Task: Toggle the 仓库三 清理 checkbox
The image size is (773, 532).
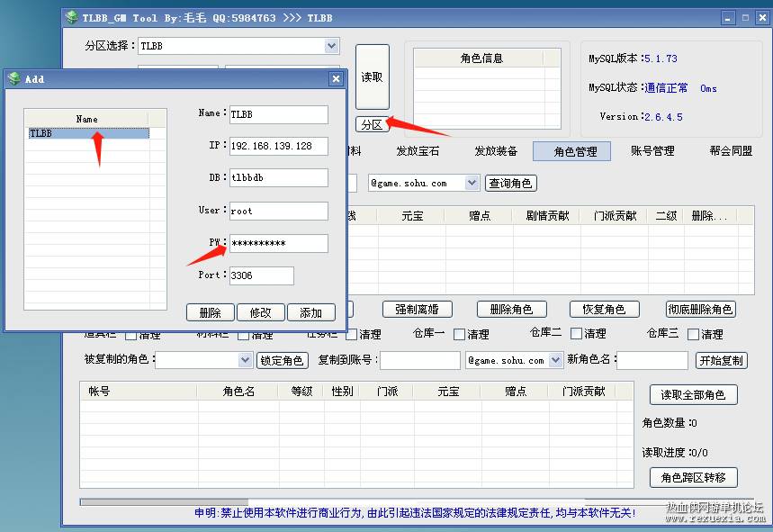Action: 693,334
